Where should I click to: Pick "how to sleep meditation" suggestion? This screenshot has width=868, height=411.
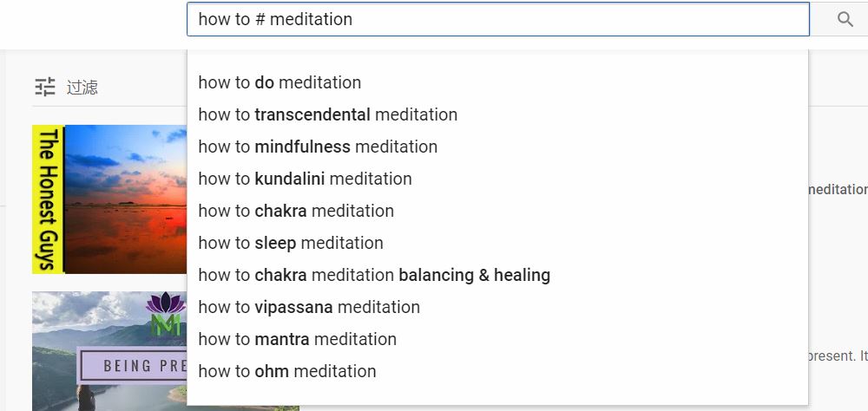291,243
